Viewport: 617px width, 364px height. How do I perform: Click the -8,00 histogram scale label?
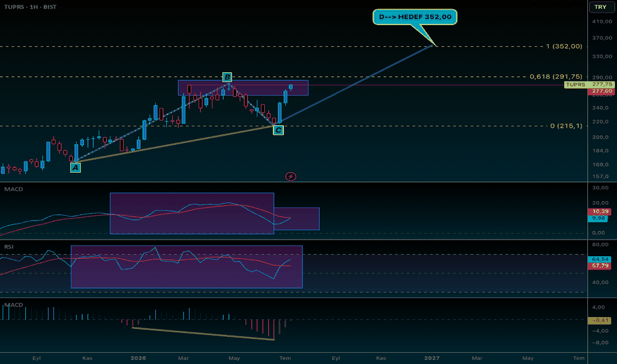tap(600, 343)
